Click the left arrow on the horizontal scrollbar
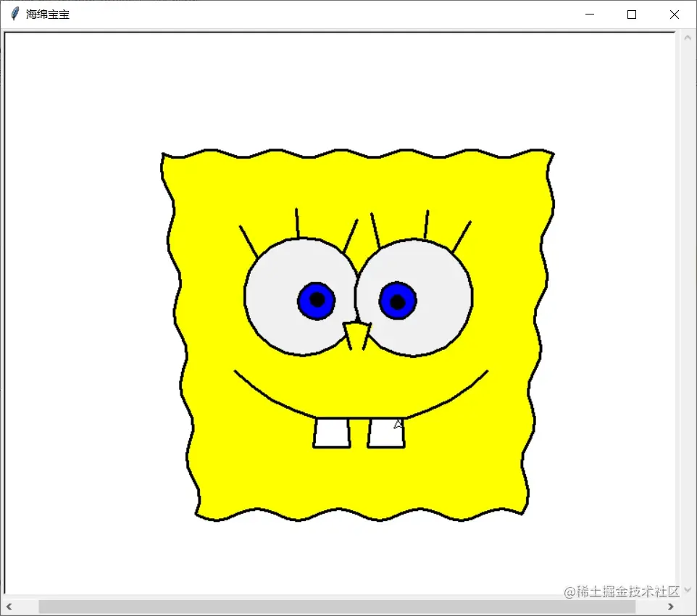 point(8,607)
